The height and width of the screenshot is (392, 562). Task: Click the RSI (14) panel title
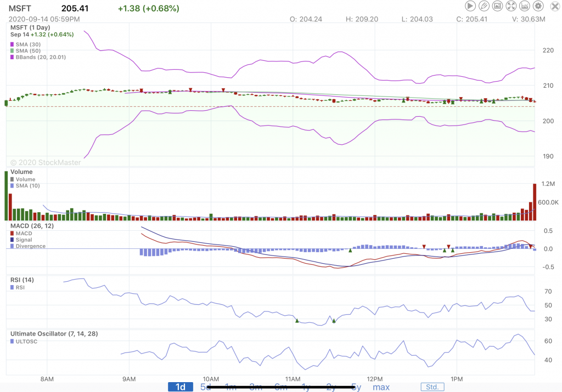coord(22,280)
